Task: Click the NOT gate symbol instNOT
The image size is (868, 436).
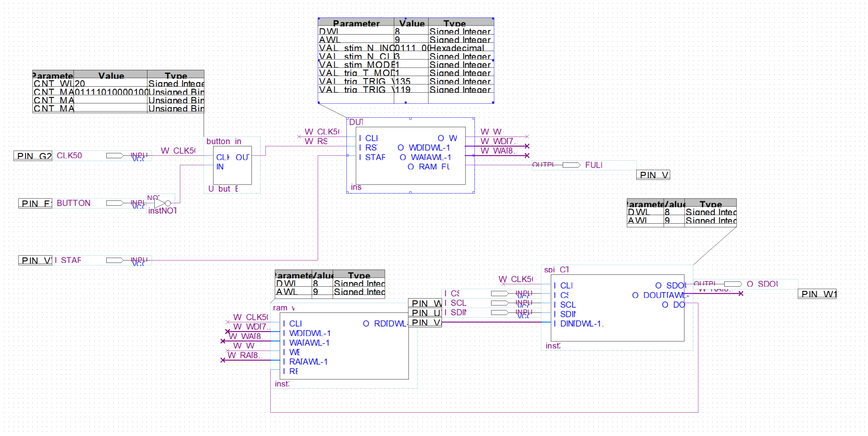Action: [162, 203]
